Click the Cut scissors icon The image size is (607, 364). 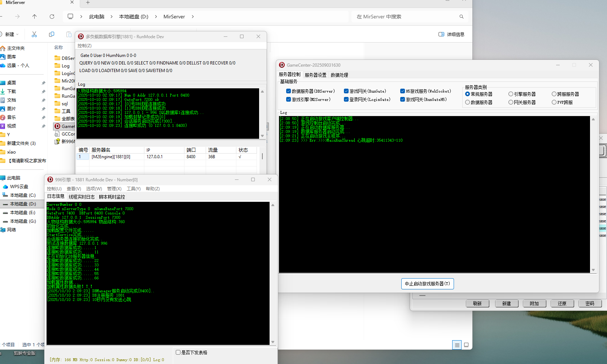pyautogui.click(x=34, y=34)
